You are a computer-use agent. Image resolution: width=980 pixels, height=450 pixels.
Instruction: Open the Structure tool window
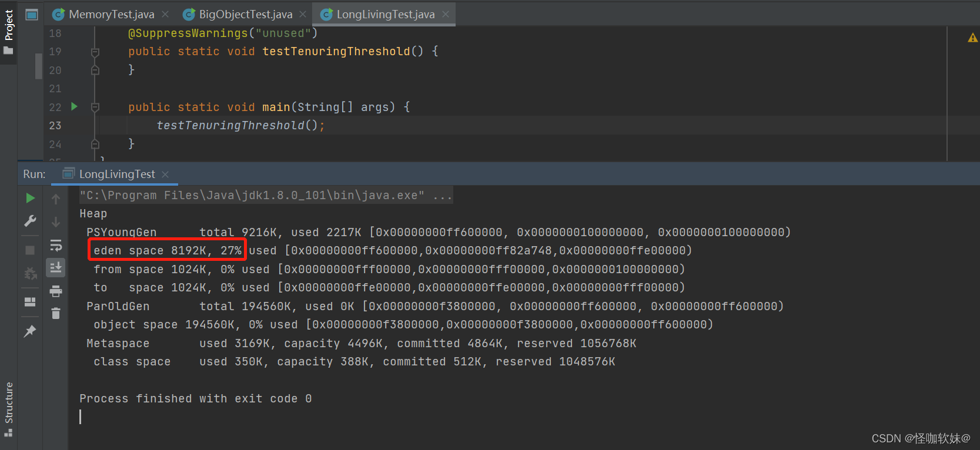[x=8, y=409]
